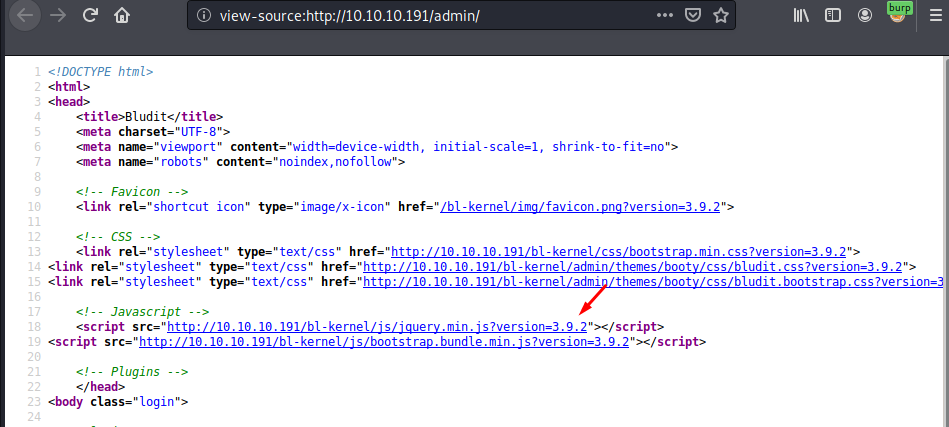The image size is (949, 427).
Task: Click the <!-- Favicon --> comment
Action: pos(133,192)
